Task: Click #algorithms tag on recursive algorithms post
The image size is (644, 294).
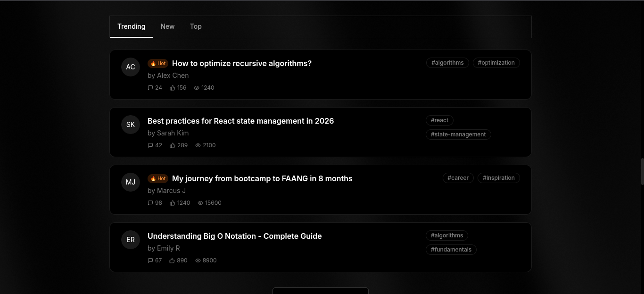Action: click(447, 63)
